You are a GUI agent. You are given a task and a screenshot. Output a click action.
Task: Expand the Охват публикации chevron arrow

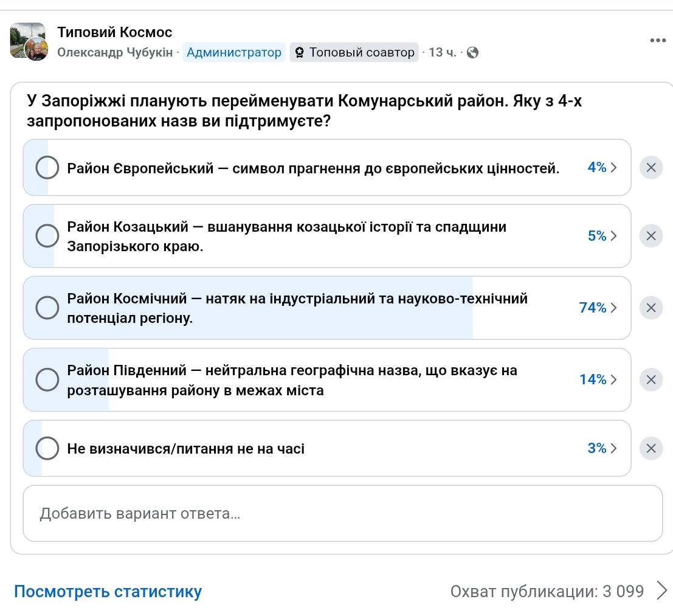pyautogui.click(x=661, y=590)
